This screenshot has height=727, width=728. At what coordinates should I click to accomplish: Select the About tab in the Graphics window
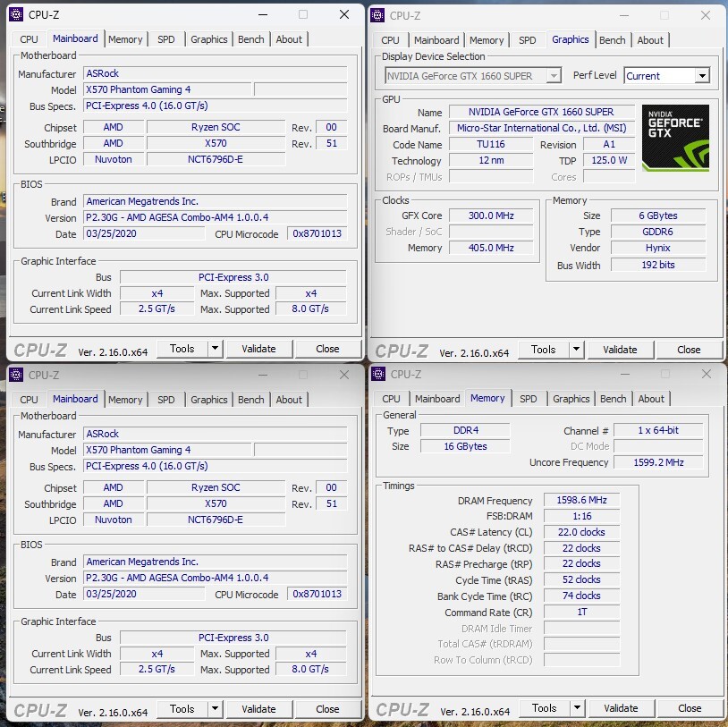click(x=650, y=40)
